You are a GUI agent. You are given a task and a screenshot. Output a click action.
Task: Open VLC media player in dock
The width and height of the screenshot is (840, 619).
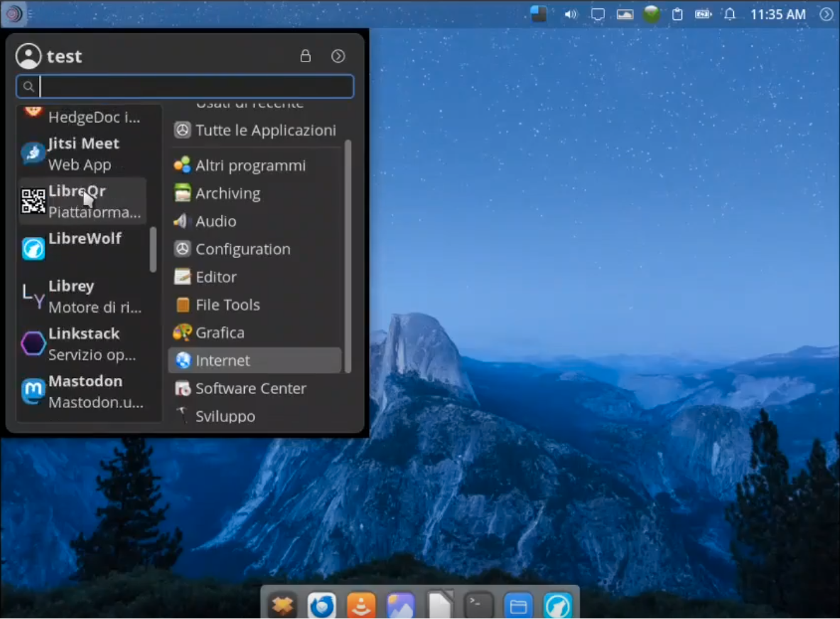[x=361, y=606]
